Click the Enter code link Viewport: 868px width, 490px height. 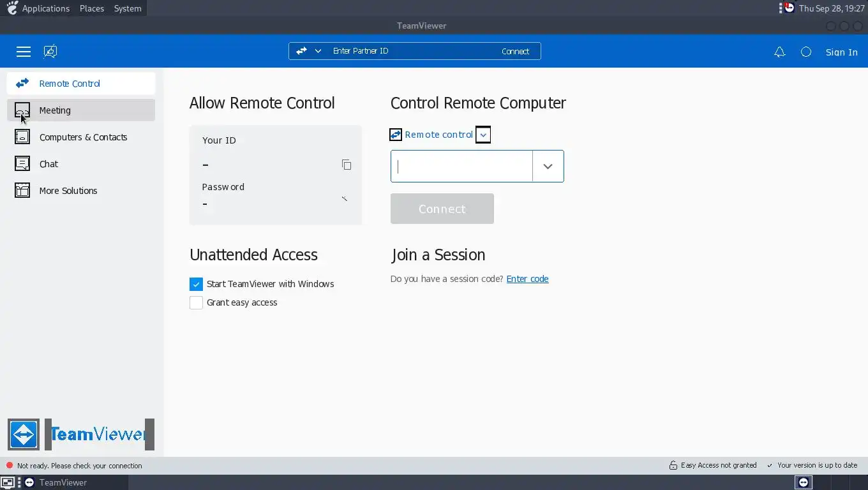point(527,279)
